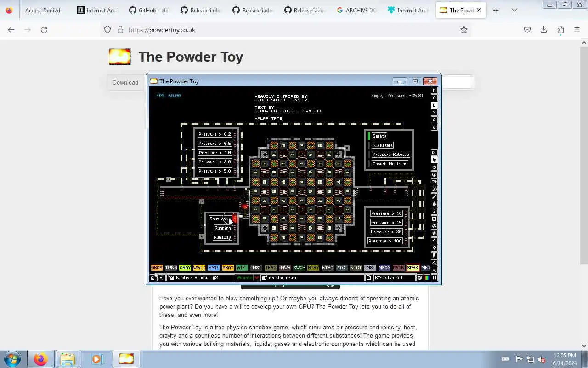Open the save browser icon

pyautogui.click(x=154, y=278)
